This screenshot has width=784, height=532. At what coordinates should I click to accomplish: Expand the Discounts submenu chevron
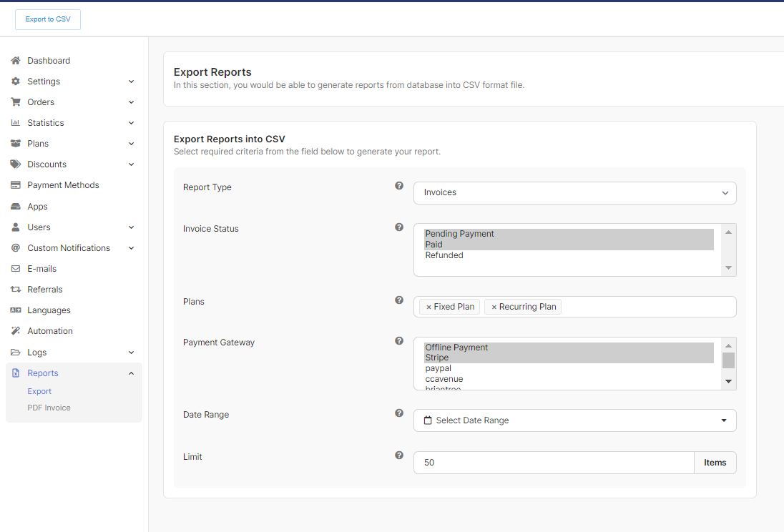pos(131,164)
